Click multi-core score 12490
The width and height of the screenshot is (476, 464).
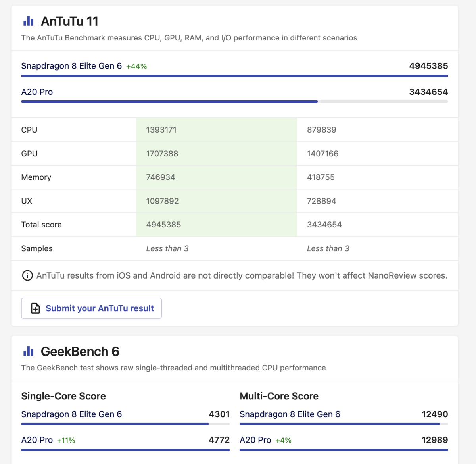click(435, 414)
